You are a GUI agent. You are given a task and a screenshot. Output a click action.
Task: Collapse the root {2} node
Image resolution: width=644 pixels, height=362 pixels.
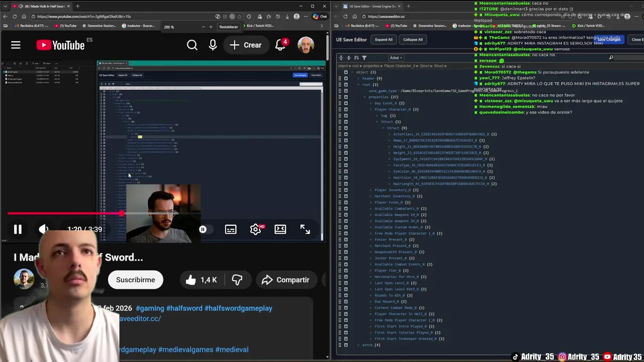coord(359,84)
